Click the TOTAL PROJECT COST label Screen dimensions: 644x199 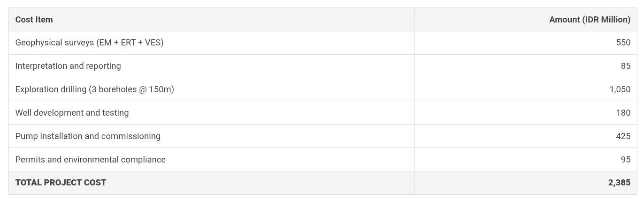(61, 183)
